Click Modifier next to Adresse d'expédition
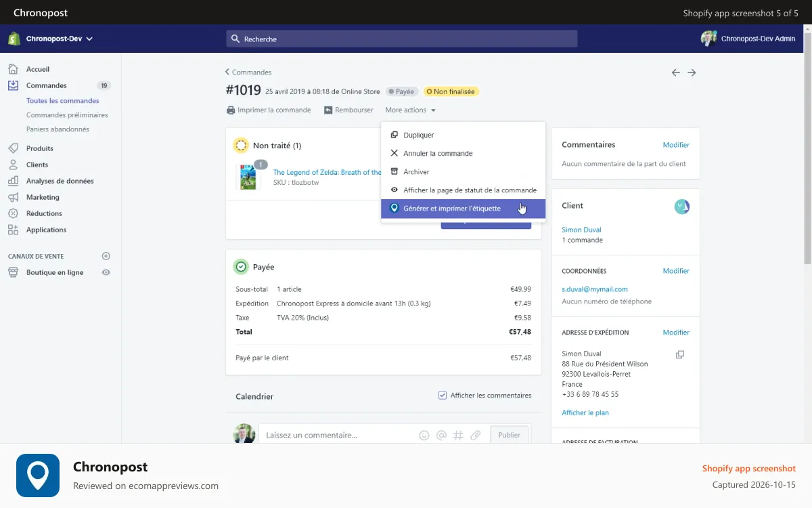The height and width of the screenshot is (508, 812). point(676,333)
